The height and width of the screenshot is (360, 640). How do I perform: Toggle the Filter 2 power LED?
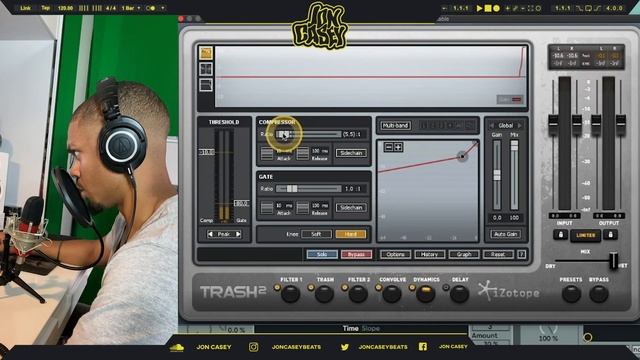click(x=344, y=288)
